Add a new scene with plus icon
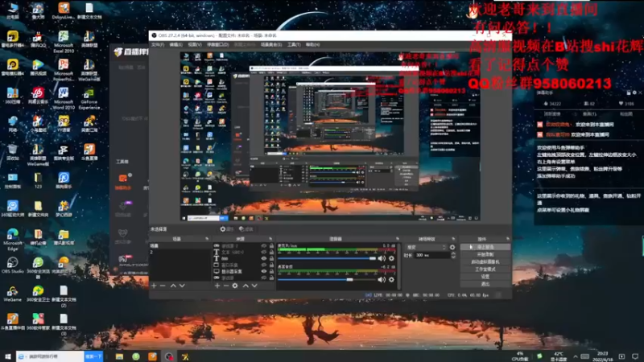The height and width of the screenshot is (362, 644). tap(154, 286)
